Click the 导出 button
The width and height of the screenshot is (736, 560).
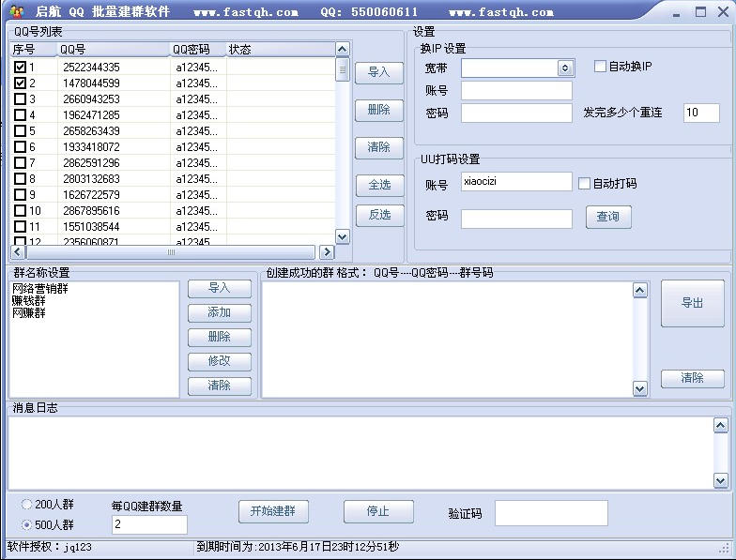(693, 303)
